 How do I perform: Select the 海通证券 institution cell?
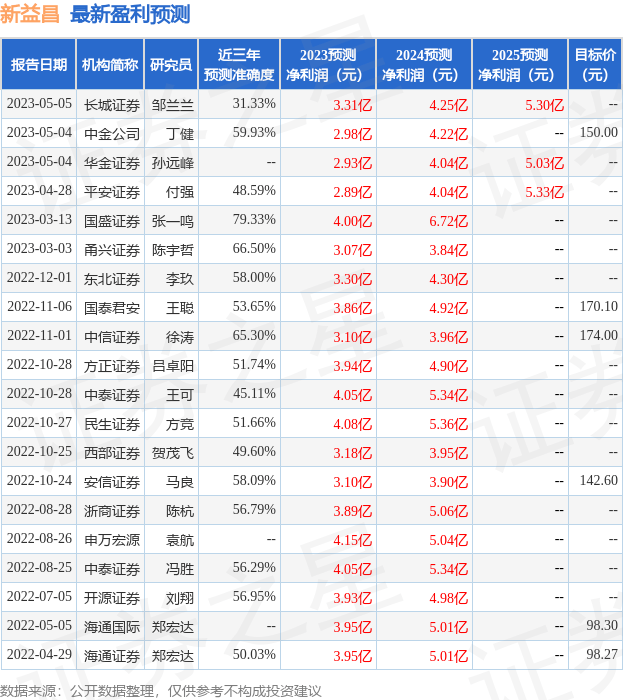(112, 656)
